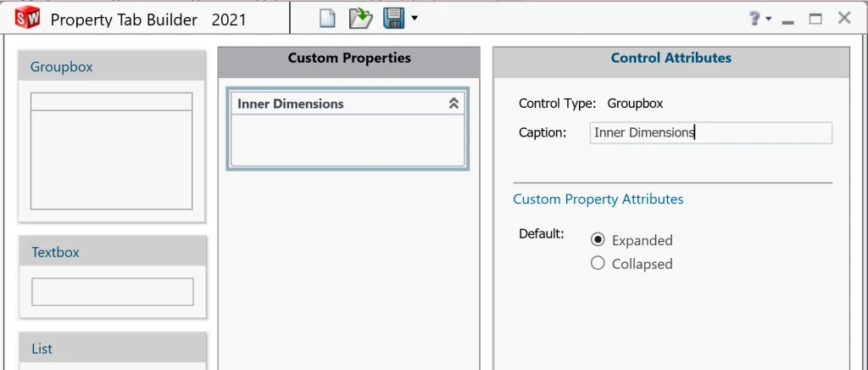Collapse the Inner Dimensions groupbox
Screen dimensions: 868x370
coord(453,104)
